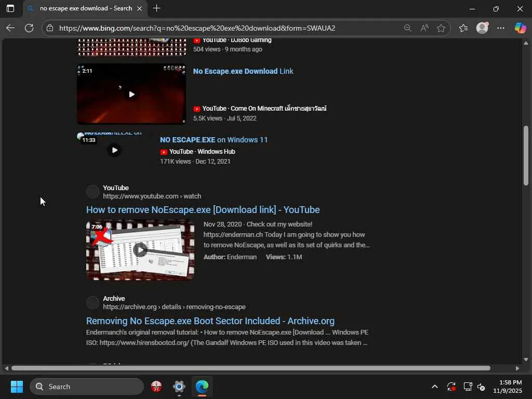The image size is (532, 399).
Task: Select '5.5K views · Jul 5, 2022' text
Action: coord(225,118)
